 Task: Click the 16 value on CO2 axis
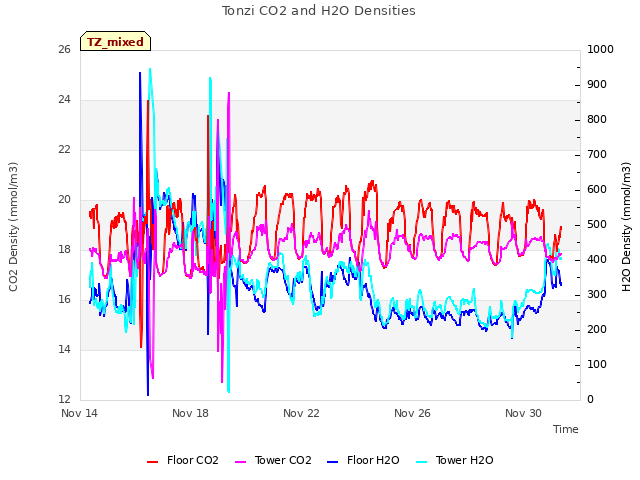[64, 300]
